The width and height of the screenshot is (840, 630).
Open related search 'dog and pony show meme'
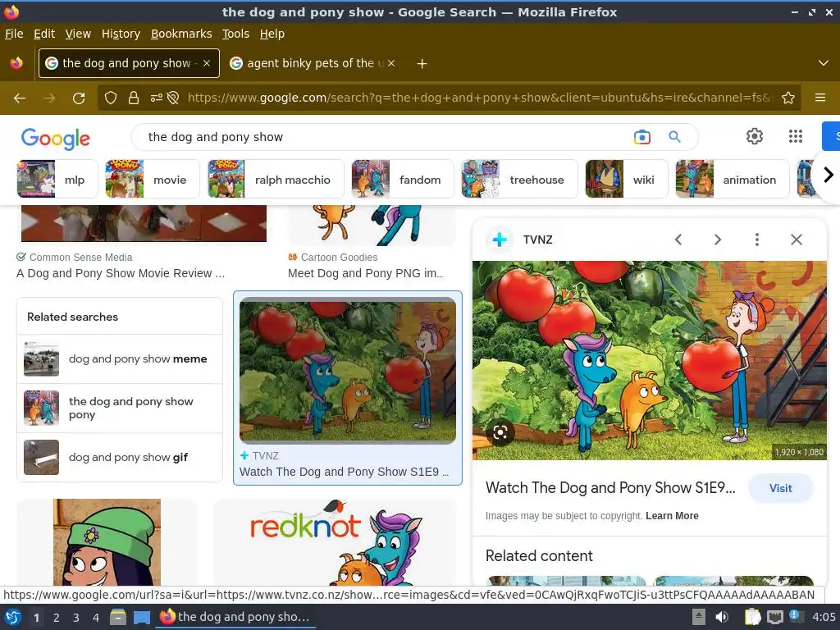point(120,359)
